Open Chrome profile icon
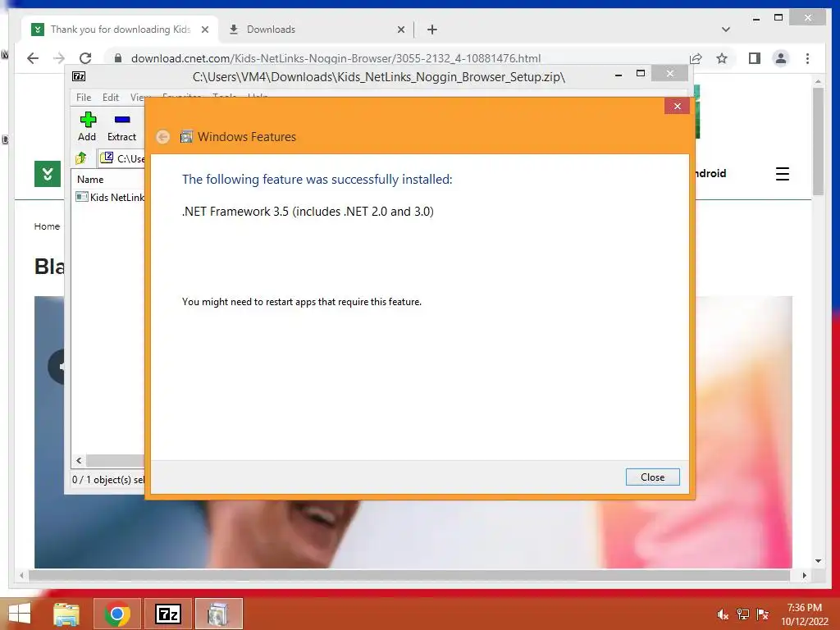This screenshot has height=630, width=840. pos(781,58)
